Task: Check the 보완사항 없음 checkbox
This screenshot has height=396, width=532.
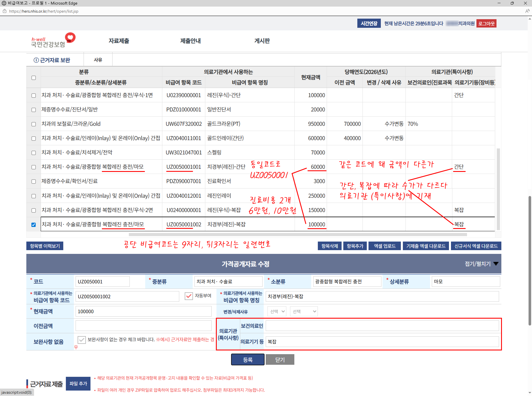Action: (x=82, y=340)
